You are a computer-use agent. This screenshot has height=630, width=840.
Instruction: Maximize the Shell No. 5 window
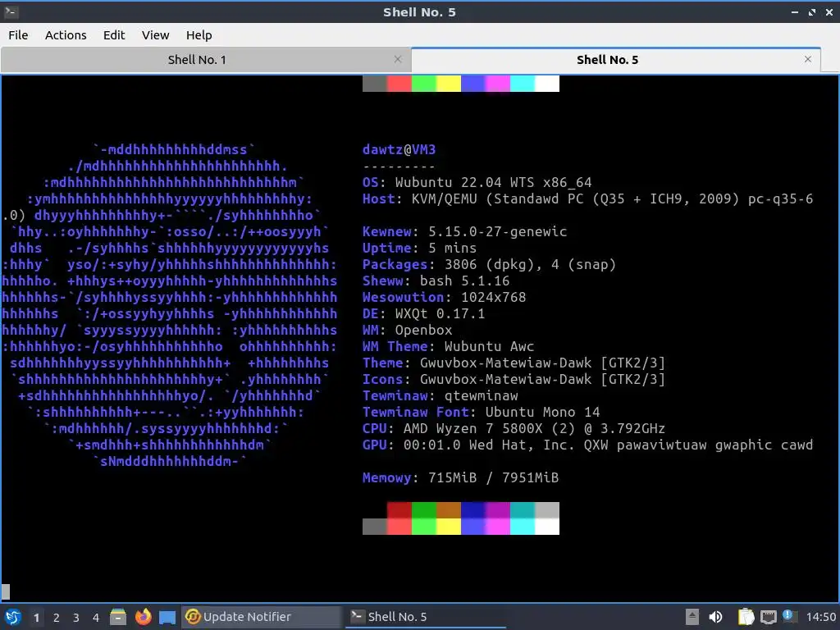[x=812, y=11]
